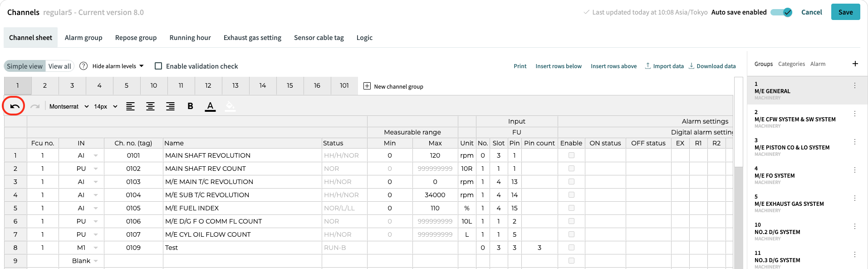Expand IN type dropdown for MAIN SHAFT REV COUNT
Image resolution: width=868 pixels, height=269 pixels.
(96, 169)
